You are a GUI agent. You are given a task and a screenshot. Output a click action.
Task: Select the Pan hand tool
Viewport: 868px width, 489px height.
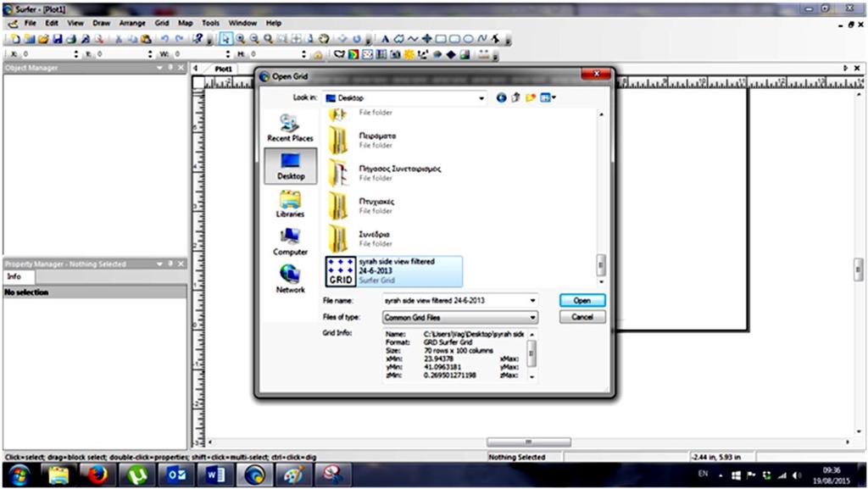[x=325, y=39]
